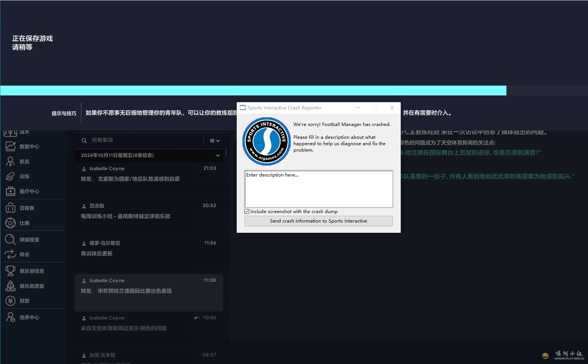Click sender avatar icon next to 保罗·马尔蒂尼
The image size is (588, 364).
(x=84, y=243)
